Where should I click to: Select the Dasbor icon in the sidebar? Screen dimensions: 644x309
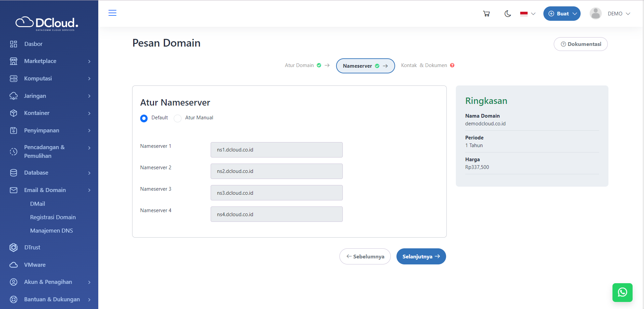13,44
